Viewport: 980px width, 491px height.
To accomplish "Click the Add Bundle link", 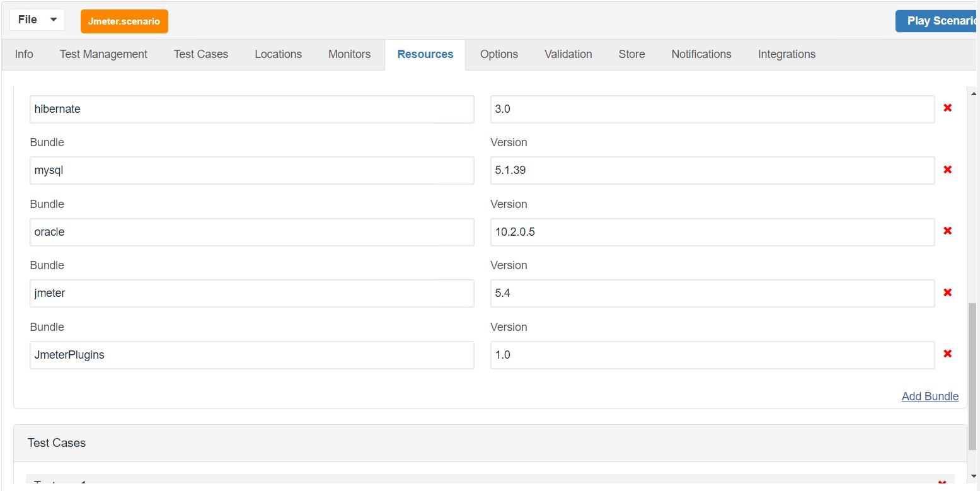I will coord(930,396).
